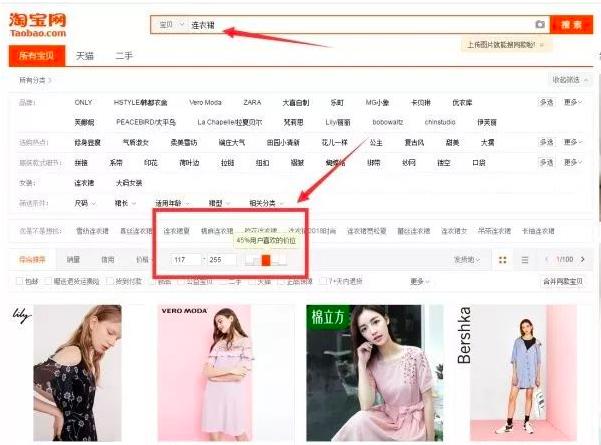This screenshot has width=601, height=445.
Task: Expand the 尺码 size filter
Action: [85, 203]
